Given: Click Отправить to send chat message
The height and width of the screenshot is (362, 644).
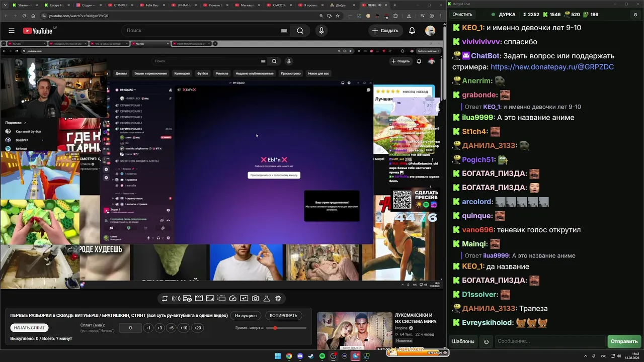Looking at the screenshot, I should (x=624, y=341).
